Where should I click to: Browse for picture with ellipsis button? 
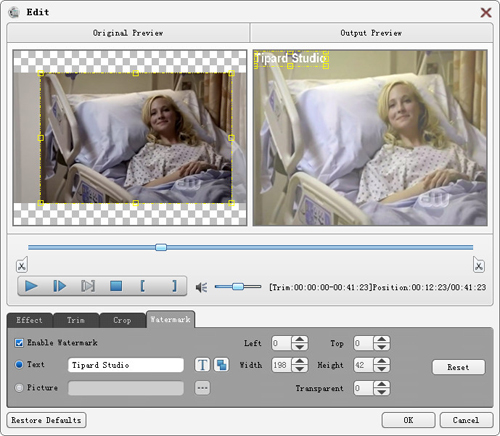point(202,388)
